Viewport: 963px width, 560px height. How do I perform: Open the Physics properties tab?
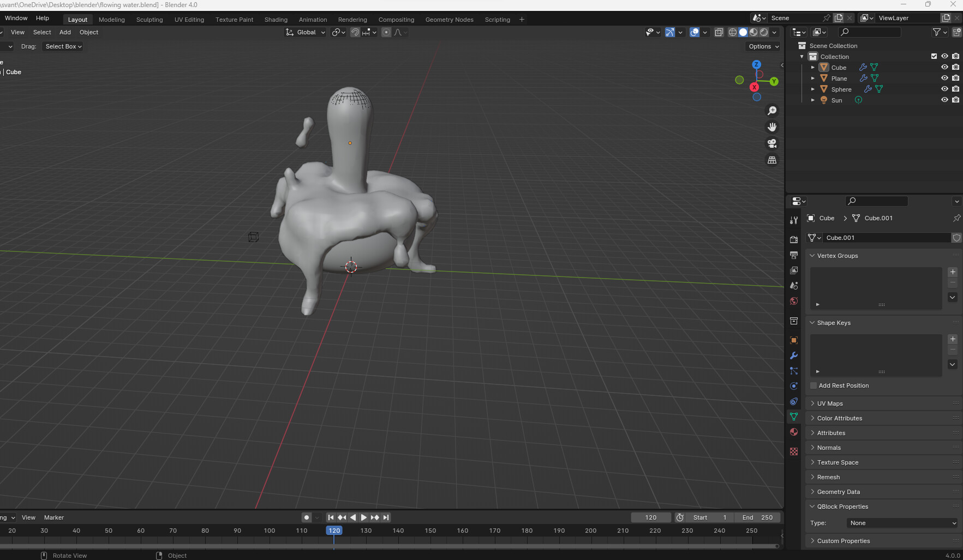coord(794,386)
